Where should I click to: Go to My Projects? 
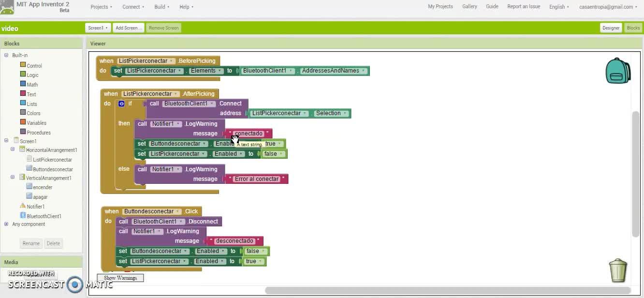tap(440, 7)
